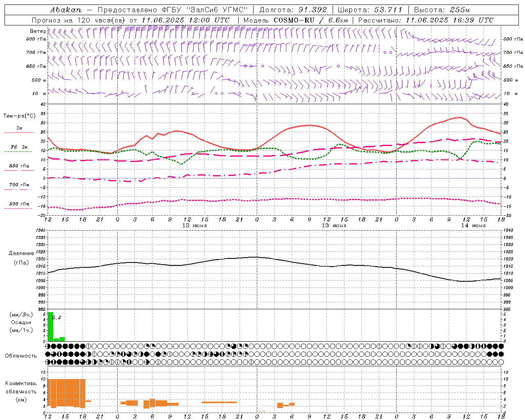
Task: Click "Прогноз на 120 часа(ов)" forecast text
Action: [79, 20]
